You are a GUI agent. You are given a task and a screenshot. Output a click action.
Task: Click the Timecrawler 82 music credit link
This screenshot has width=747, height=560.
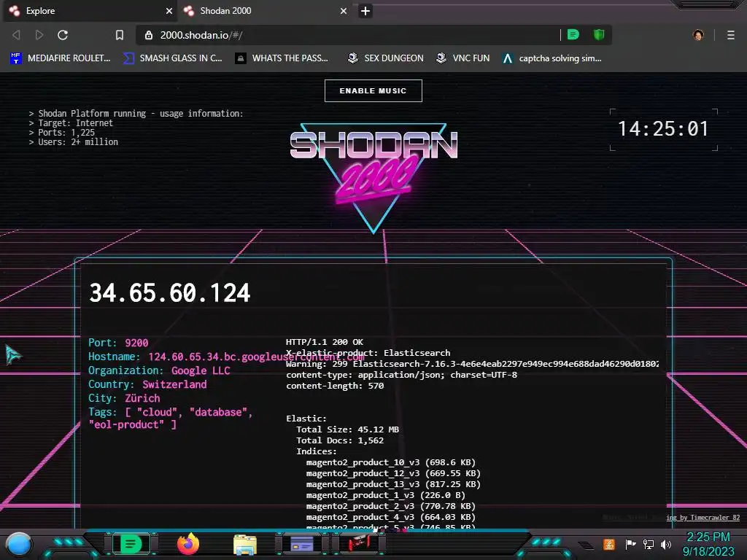pos(703,518)
